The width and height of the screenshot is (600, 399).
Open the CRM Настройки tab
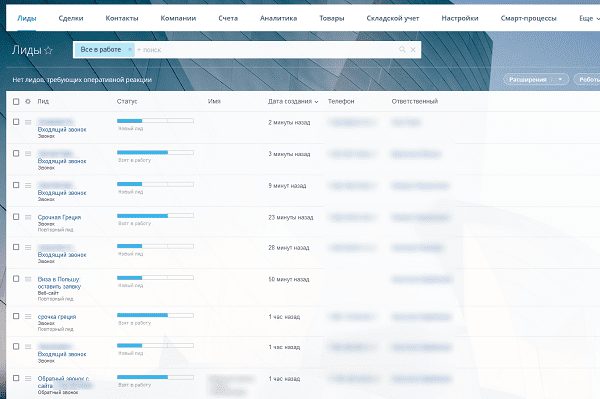tap(460, 18)
